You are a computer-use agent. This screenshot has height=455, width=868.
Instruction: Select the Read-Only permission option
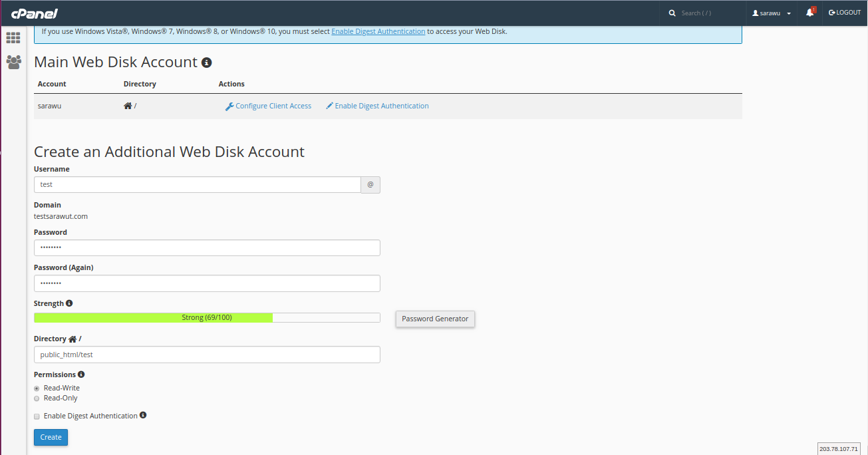(x=37, y=398)
